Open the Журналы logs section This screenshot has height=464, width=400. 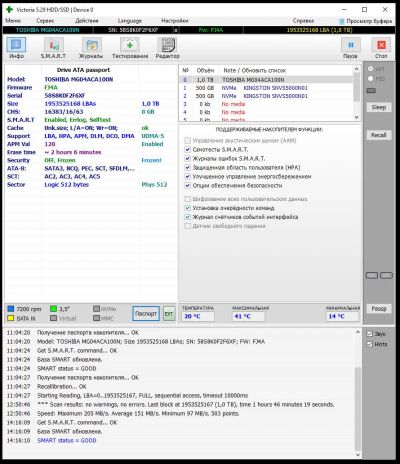tap(91, 48)
